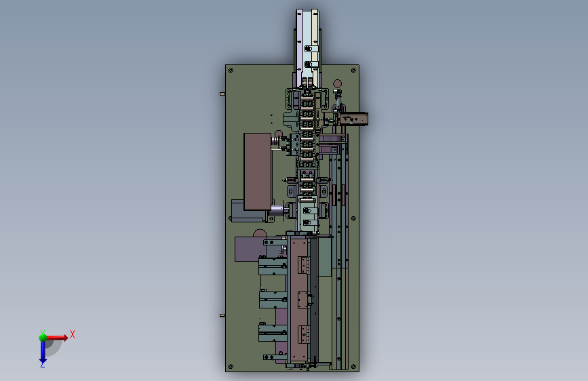Select the small brown cylinder box at the plate's right edge
The image size is (588, 381).
[x=354, y=119]
